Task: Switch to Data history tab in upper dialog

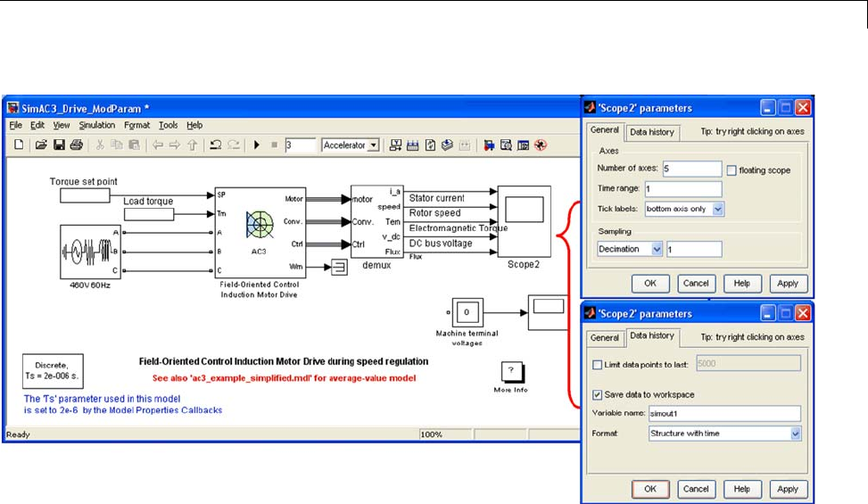Action: pos(652,132)
